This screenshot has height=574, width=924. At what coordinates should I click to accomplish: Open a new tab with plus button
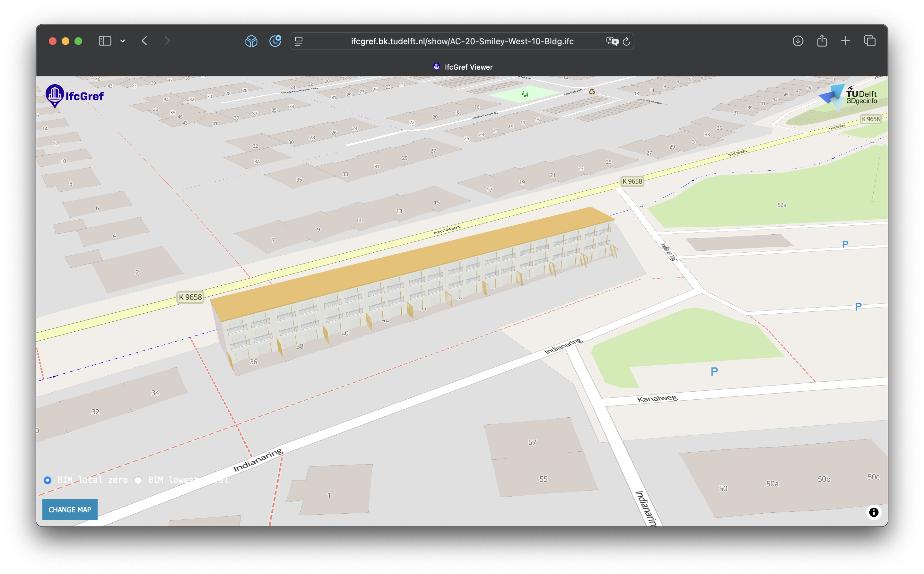845,41
